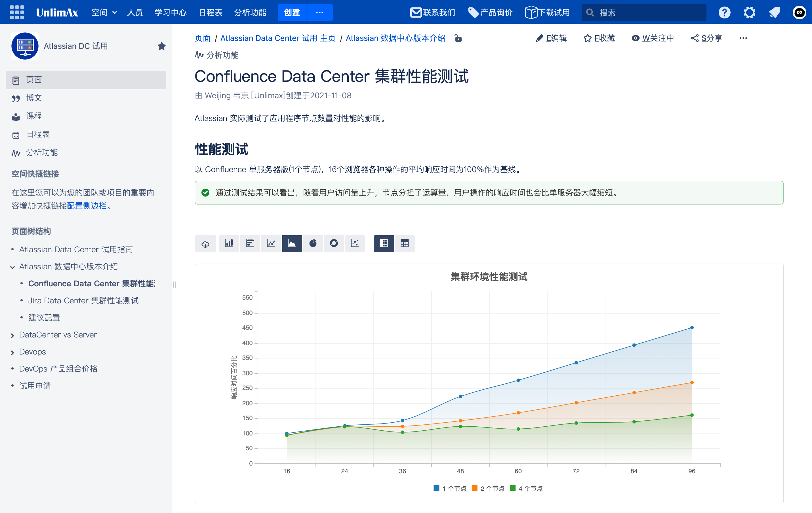Open the 空间 dropdown menu
The height and width of the screenshot is (513, 812).
104,12
